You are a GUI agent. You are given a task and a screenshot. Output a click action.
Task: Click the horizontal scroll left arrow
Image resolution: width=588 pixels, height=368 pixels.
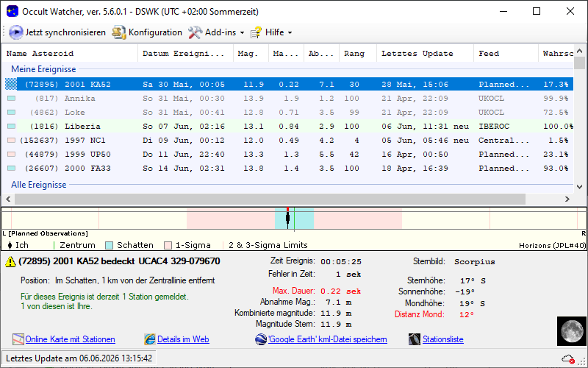click(x=8, y=199)
